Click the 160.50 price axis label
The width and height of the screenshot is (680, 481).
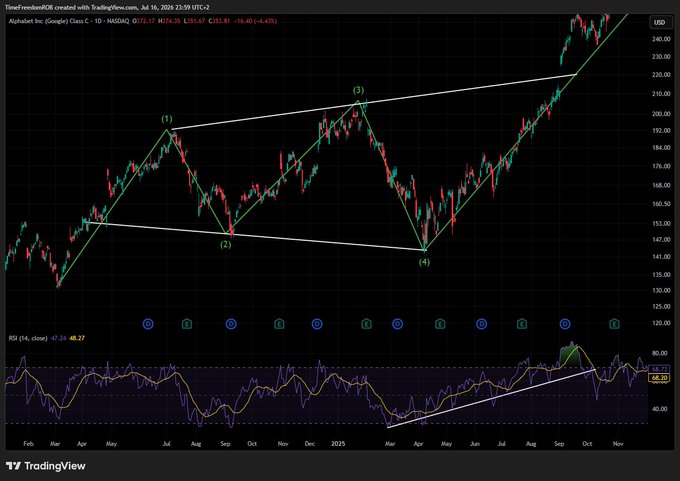pos(659,203)
